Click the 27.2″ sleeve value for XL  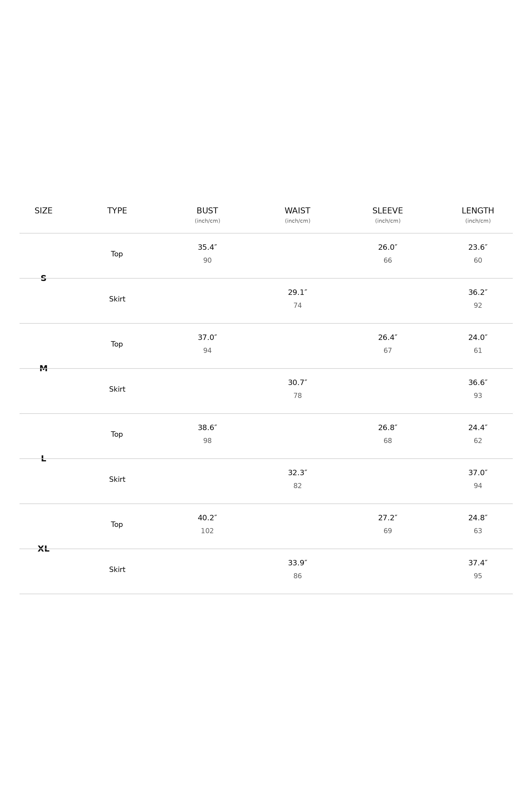point(387,518)
